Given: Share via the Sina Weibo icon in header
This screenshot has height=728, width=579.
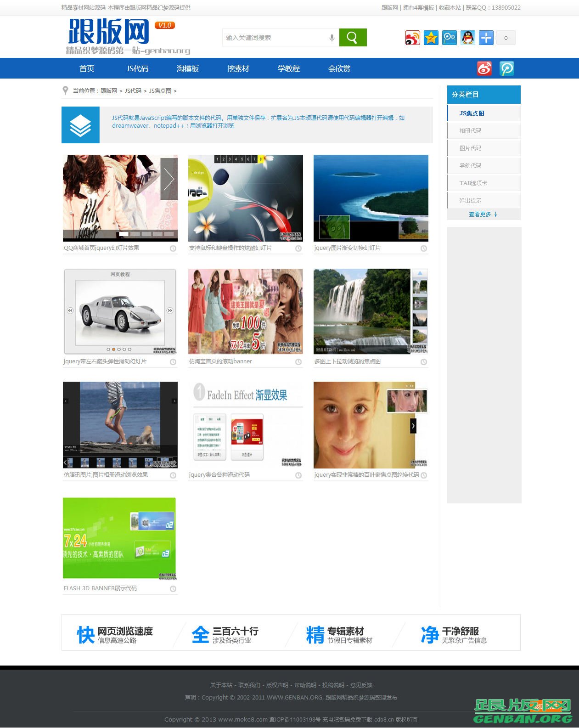Looking at the screenshot, I should pyautogui.click(x=412, y=38).
